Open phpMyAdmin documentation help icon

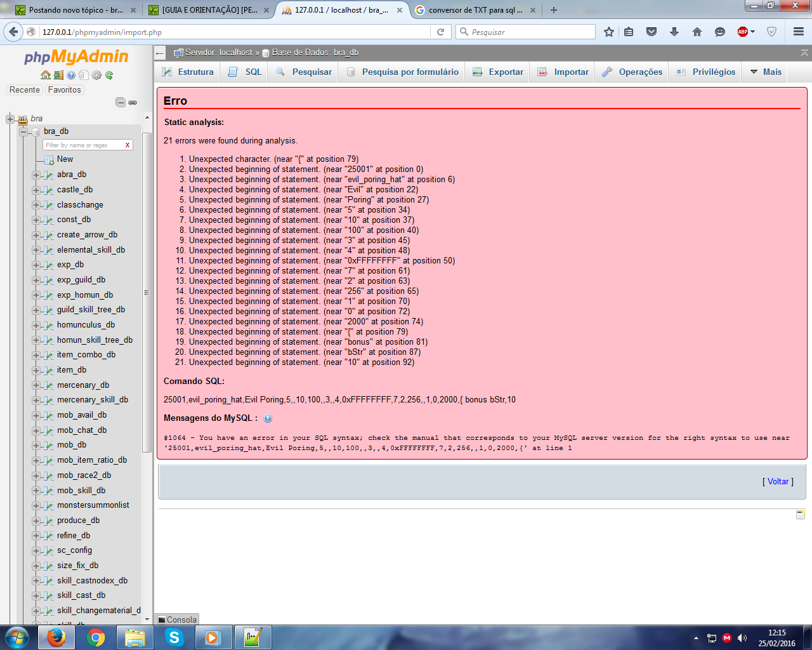click(71, 75)
